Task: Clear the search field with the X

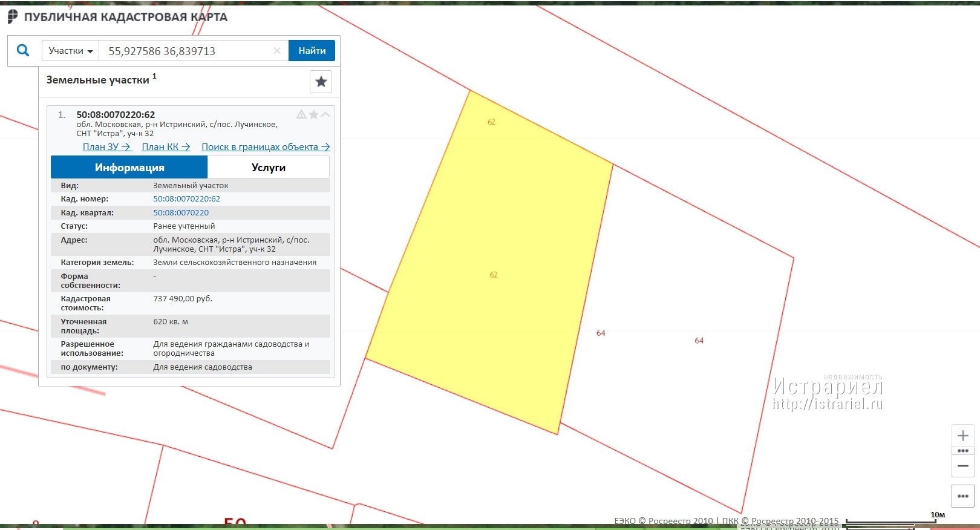Action: (277, 51)
